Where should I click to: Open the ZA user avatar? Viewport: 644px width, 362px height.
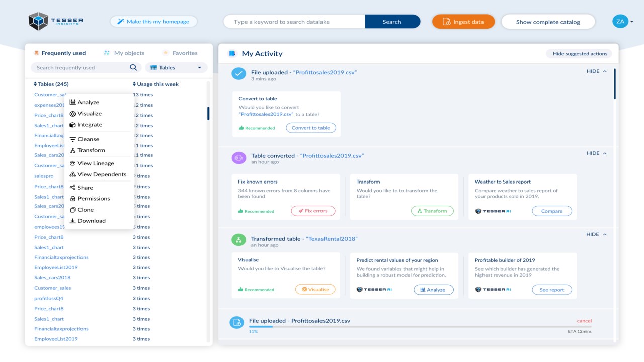tap(620, 21)
